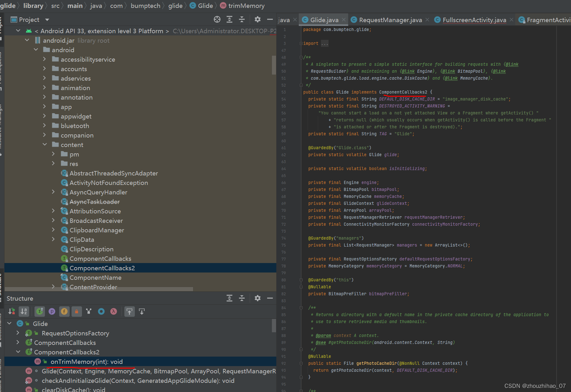Open the Project view dropdown
The width and height of the screenshot is (571, 392).
pyautogui.click(x=47, y=20)
